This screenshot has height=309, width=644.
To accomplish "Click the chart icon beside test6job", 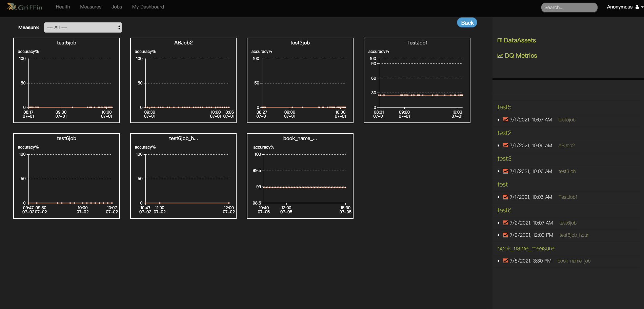I will click(505, 223).
